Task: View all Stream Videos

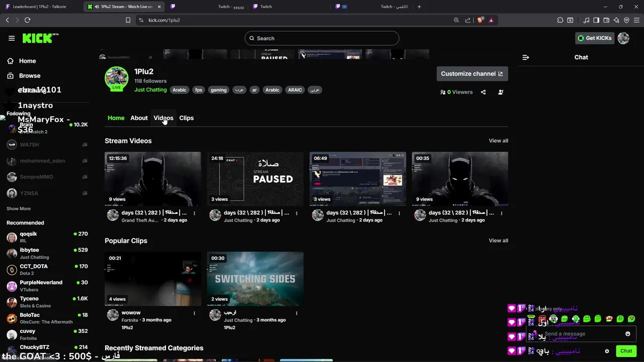Action: click(498, 141)
